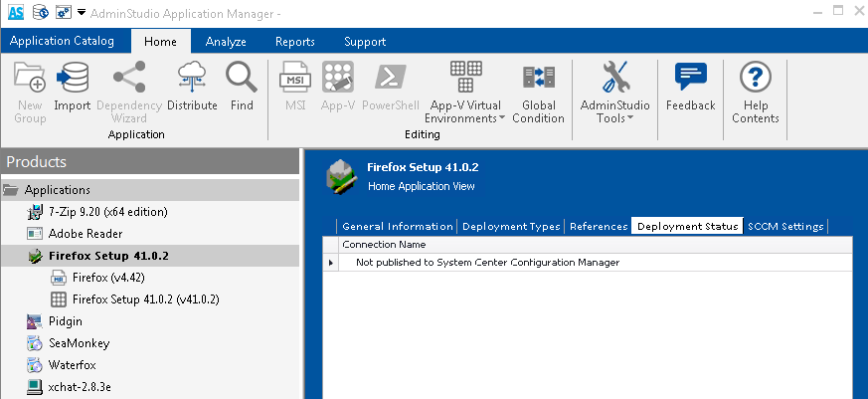Image resolution: width=868 pixels, height=399 pixels.
Task: Open the SCCM Settings tab
Action: click(785, 227)
